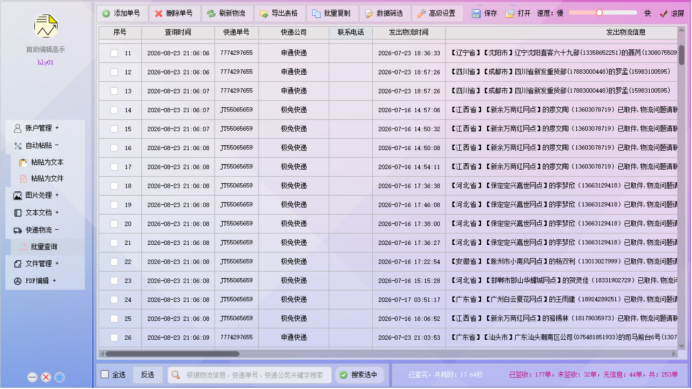Click row 26 tracking number 7774297655
Viewport: 692px width, 389px height.
[237, 338]
